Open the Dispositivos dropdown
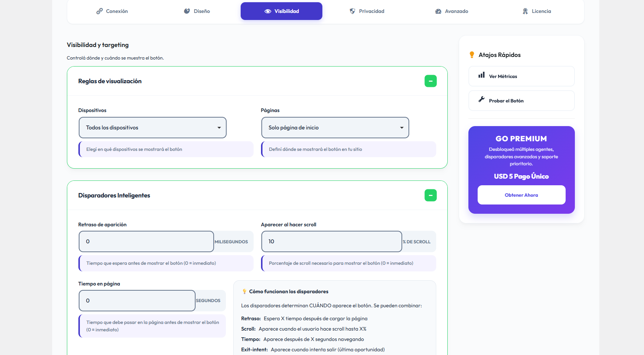This screenshot has height=355, width=644. coord(152,128)
